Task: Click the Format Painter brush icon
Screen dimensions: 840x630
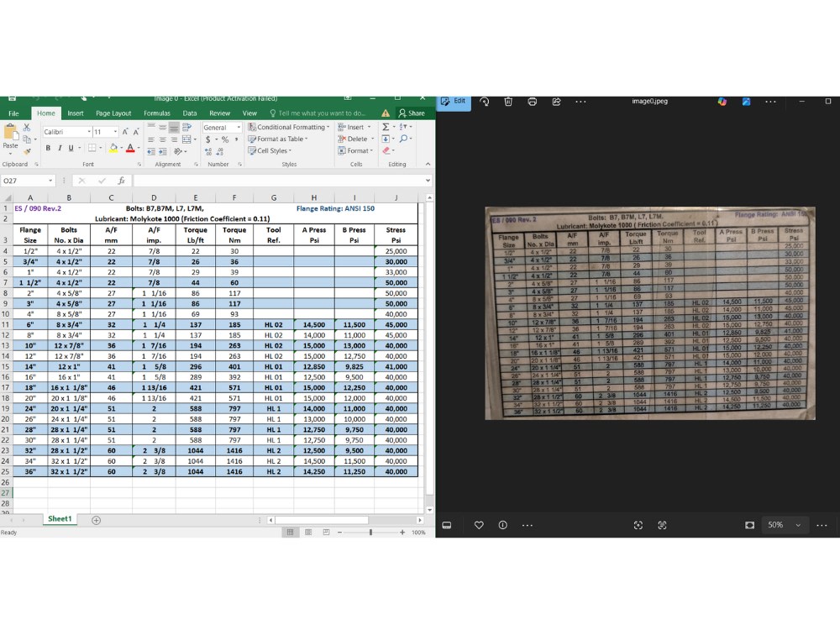Action: (27, 151)
